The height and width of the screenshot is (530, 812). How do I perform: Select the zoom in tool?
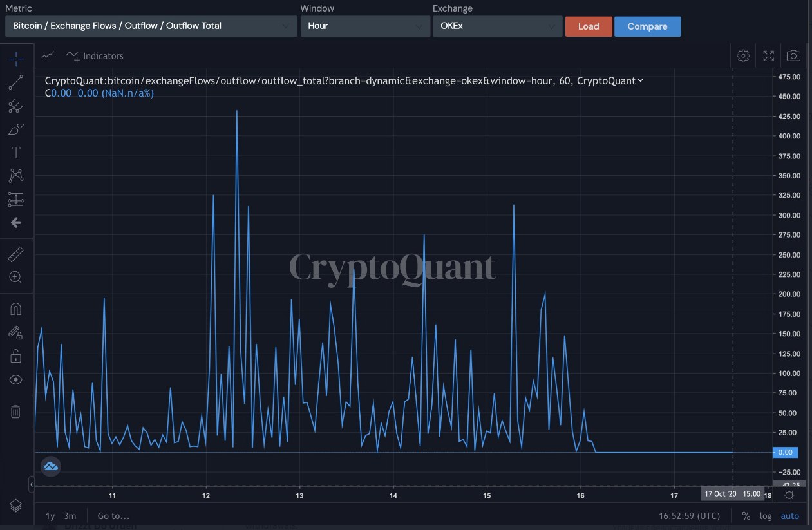16,278
